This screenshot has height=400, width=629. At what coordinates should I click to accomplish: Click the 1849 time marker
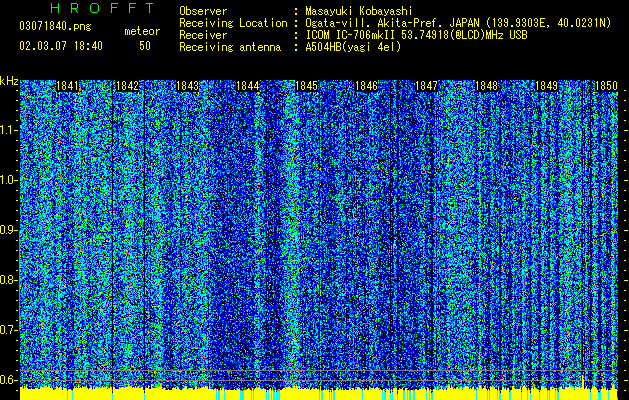point(547,86)
